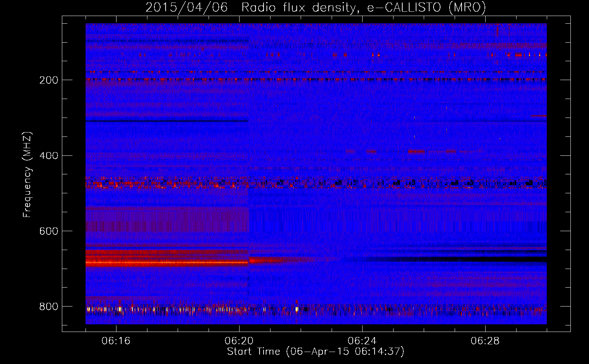This screenshot has width=589, height=364.
Task: Click the 400 frequency tick label
Action: tap(49, 156)
